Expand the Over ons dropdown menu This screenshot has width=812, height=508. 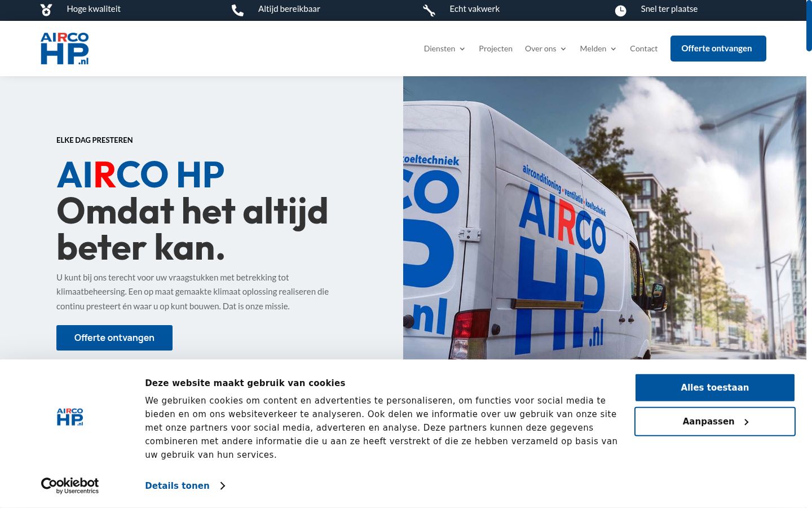coord(545,49)
